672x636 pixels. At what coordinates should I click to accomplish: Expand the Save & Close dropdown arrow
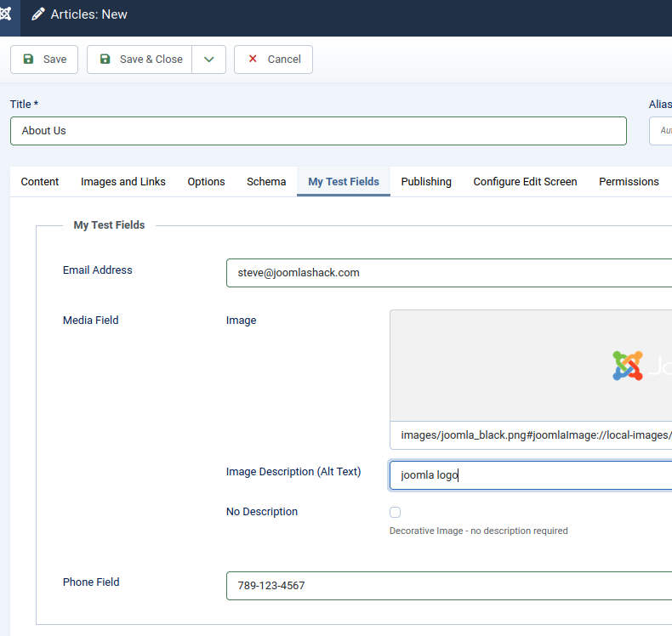tap(208, 60)
